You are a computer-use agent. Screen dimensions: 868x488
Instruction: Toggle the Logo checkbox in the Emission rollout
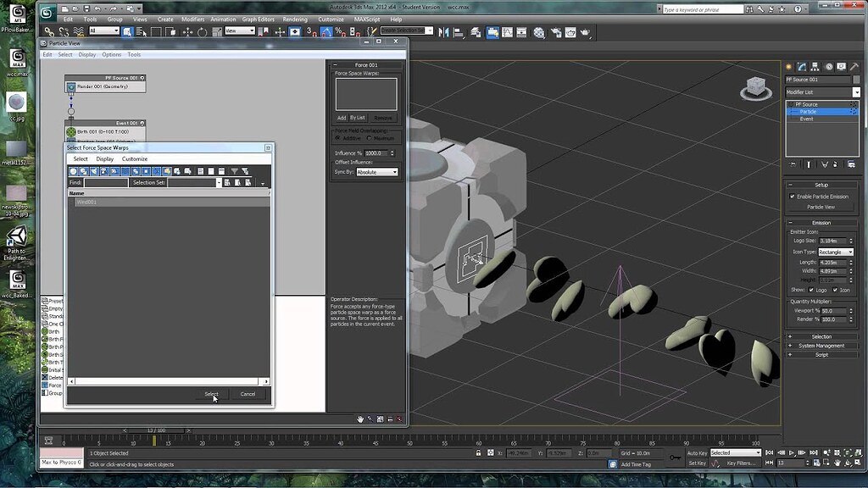point(810,291)
